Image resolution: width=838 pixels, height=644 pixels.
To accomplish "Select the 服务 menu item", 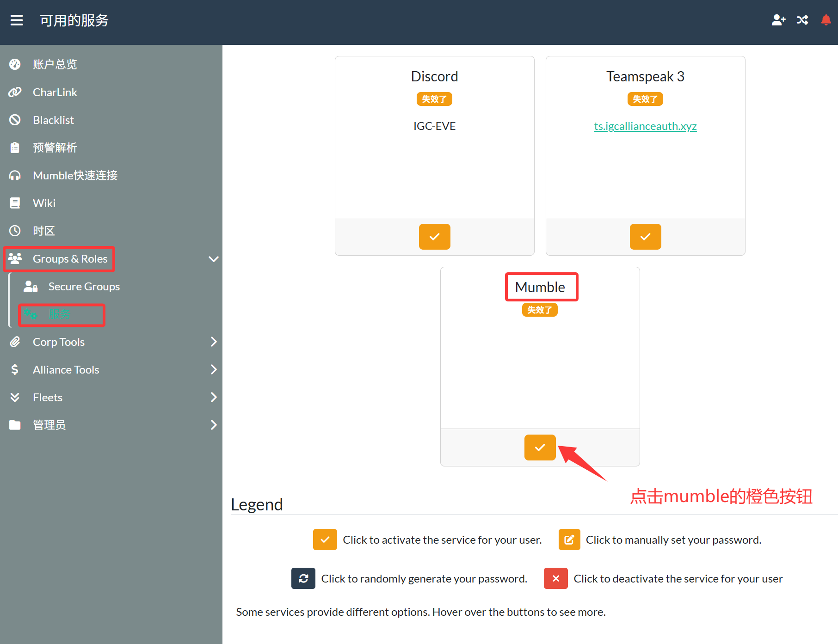I will coord(59,314).
